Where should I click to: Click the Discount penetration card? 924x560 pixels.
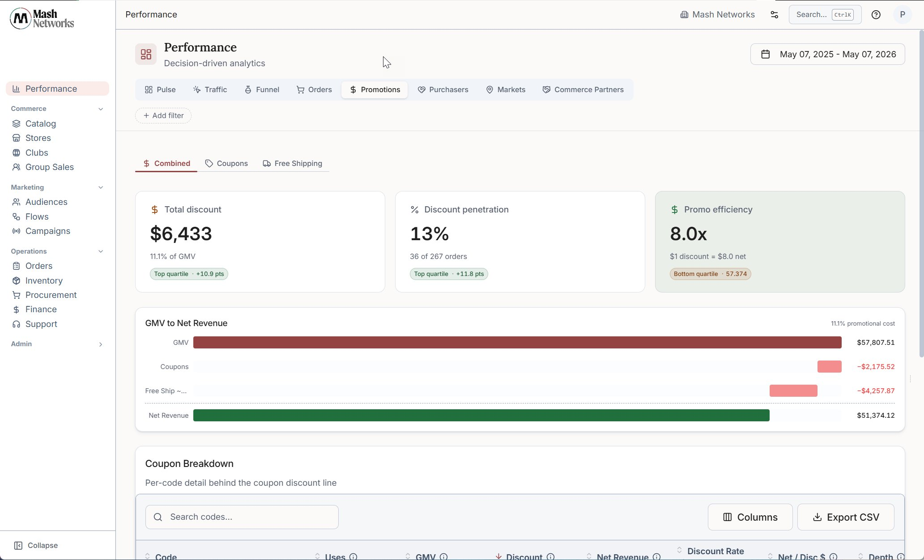tap(520, 242)
